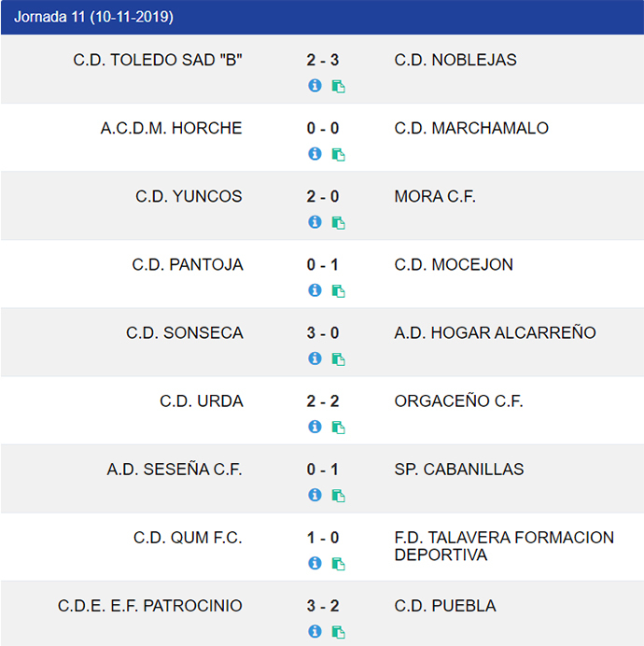644x646 pixels.
Task: Select A.D. HOGAR ALCARREÑO team name
Action: click(x=495, y=333)
